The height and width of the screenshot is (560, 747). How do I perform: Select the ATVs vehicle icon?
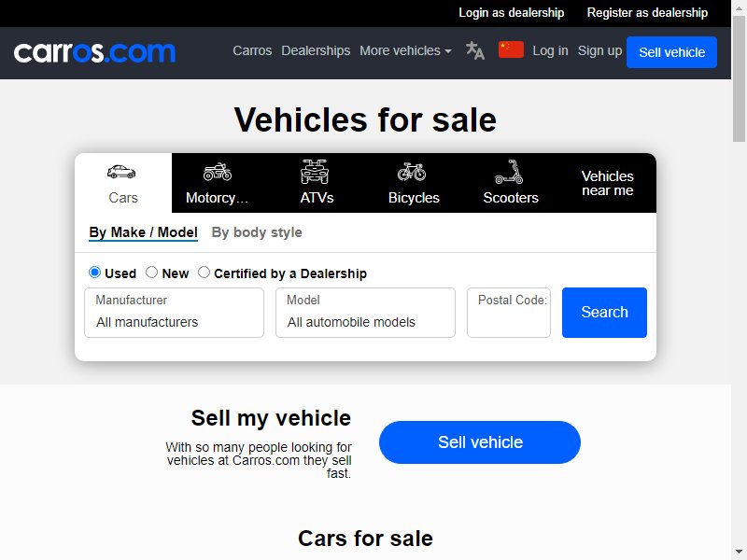click(x=315, y=172)
